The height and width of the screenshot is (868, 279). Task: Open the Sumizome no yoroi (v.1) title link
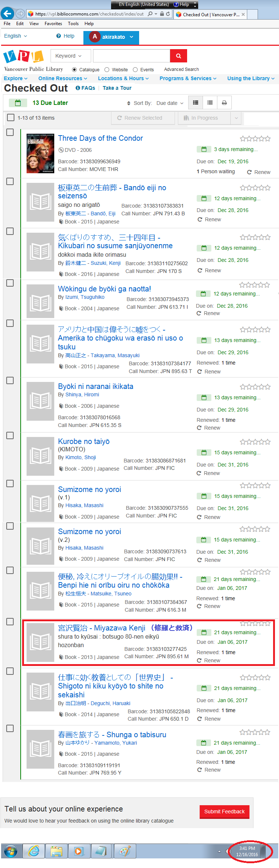pos(89,489)
